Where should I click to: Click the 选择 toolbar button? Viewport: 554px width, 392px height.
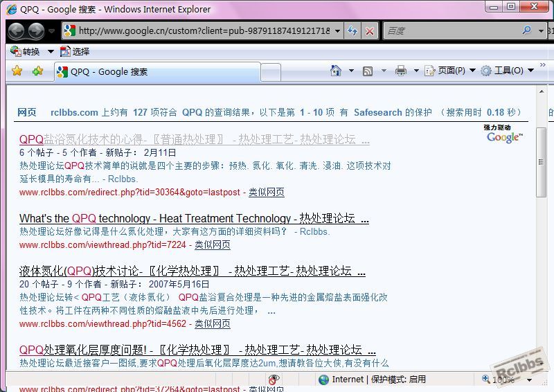tap(75, 52)
